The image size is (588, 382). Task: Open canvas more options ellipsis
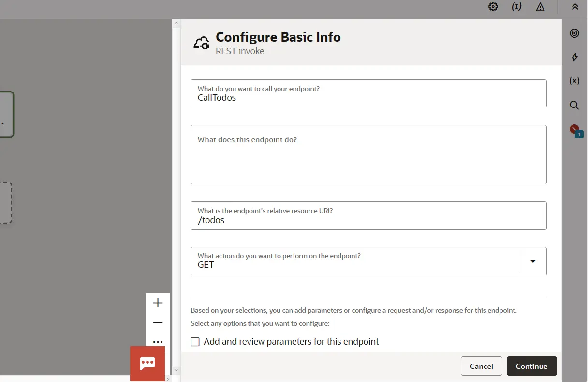(158, 342)
